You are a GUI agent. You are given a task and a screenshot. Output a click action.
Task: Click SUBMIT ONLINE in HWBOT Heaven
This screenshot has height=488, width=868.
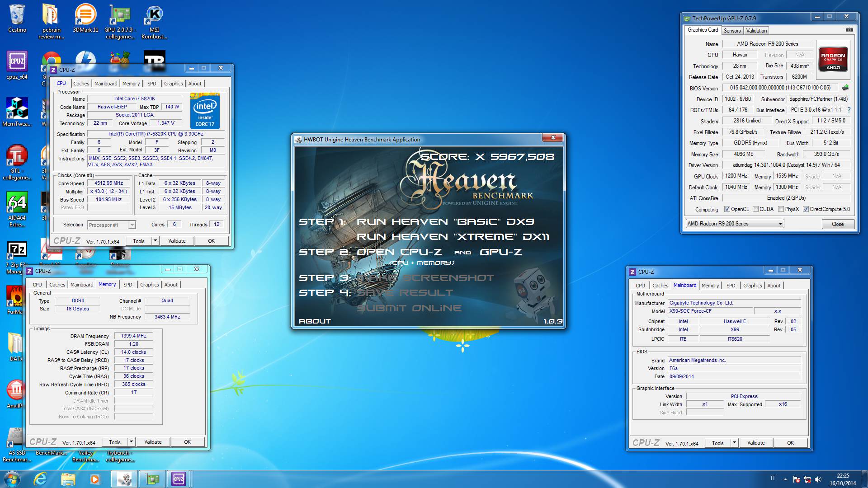pyautogui.click(x=409, y=308)
